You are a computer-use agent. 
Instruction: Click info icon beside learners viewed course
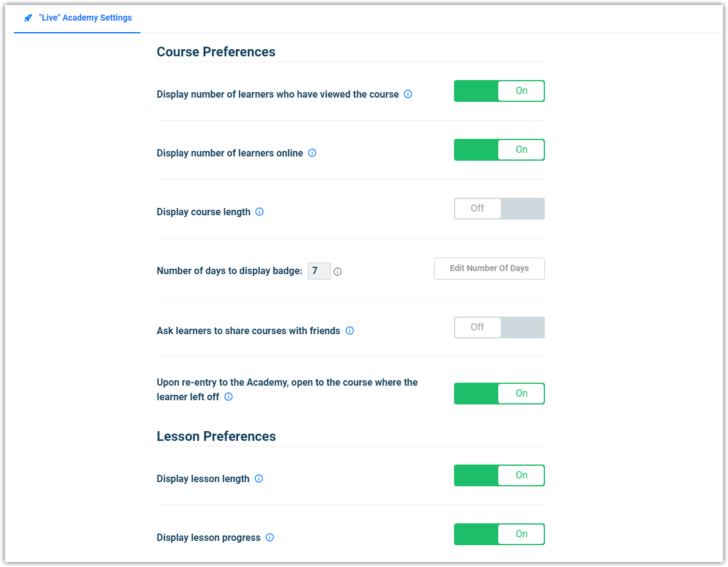point(408,94)
